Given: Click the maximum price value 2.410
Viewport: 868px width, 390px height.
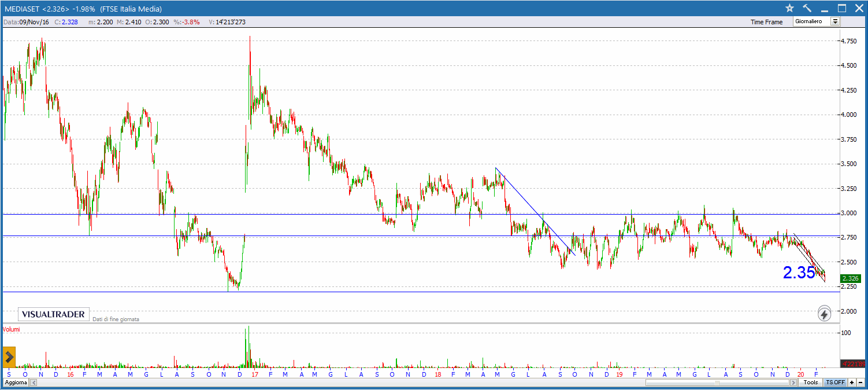Looking at the screenshot, I should pyautogui.click(x=132, y=22).
